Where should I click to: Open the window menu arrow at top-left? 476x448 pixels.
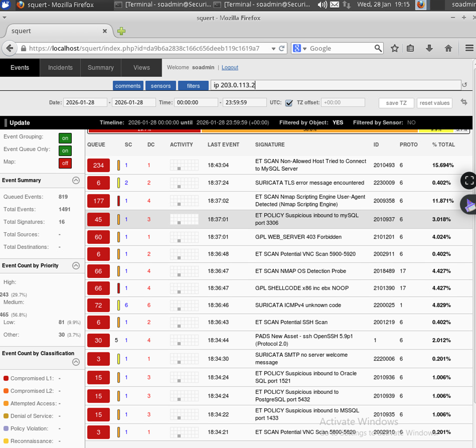[x=4, y=18]
